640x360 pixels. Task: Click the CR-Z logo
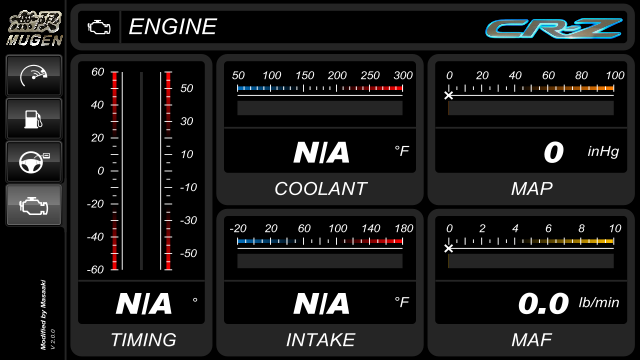(553, 29)
